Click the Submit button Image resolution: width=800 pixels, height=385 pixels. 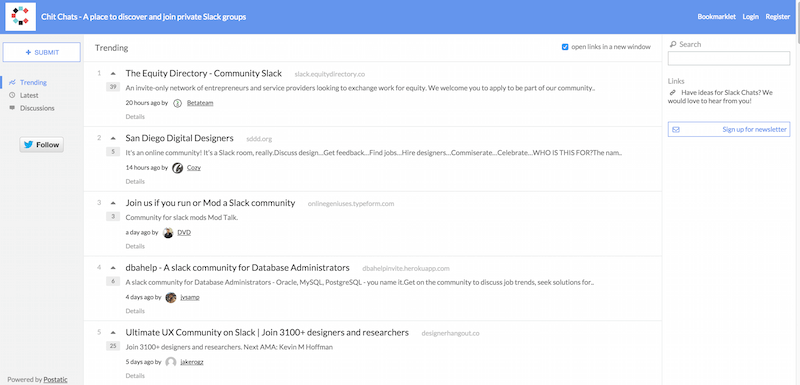42,52
